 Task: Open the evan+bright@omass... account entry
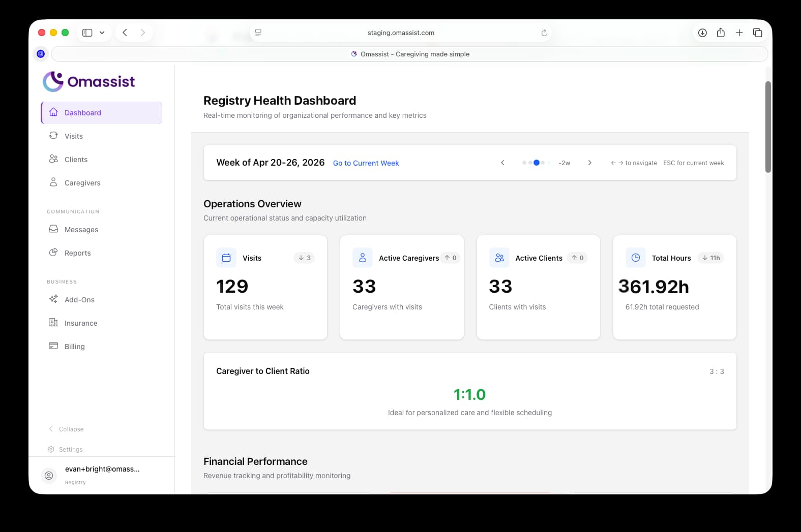coord(102,475)
